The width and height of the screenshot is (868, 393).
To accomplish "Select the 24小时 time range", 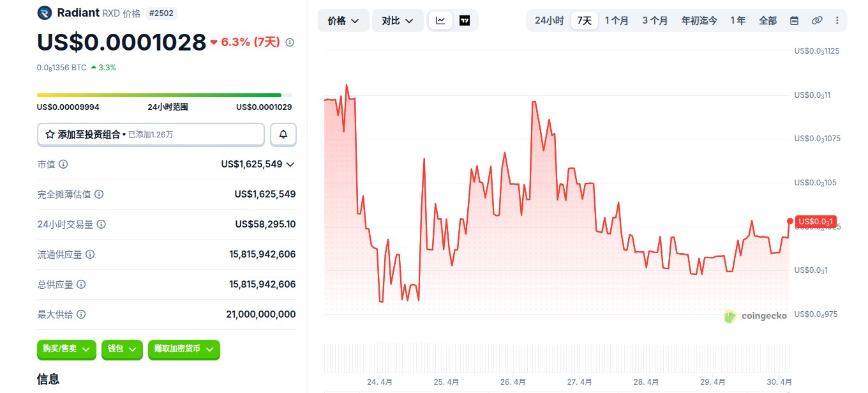I will pos(549,20).
